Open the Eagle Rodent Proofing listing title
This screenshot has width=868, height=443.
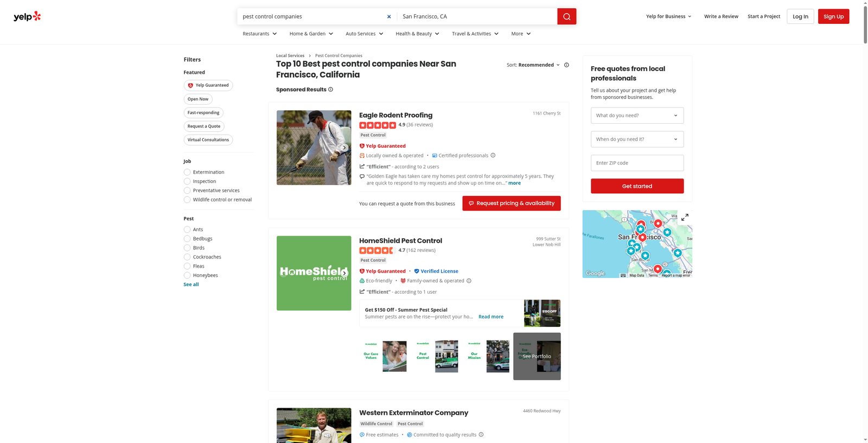[396, 115]
